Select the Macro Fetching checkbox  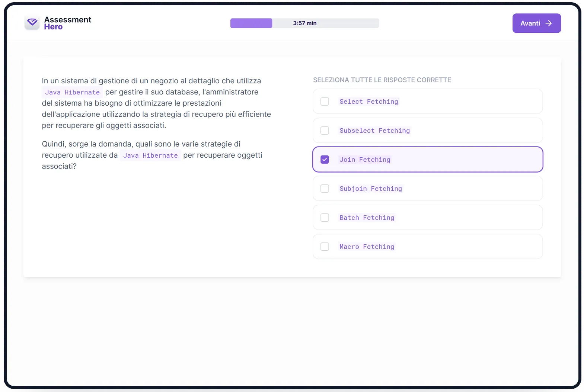click(325, 247)
